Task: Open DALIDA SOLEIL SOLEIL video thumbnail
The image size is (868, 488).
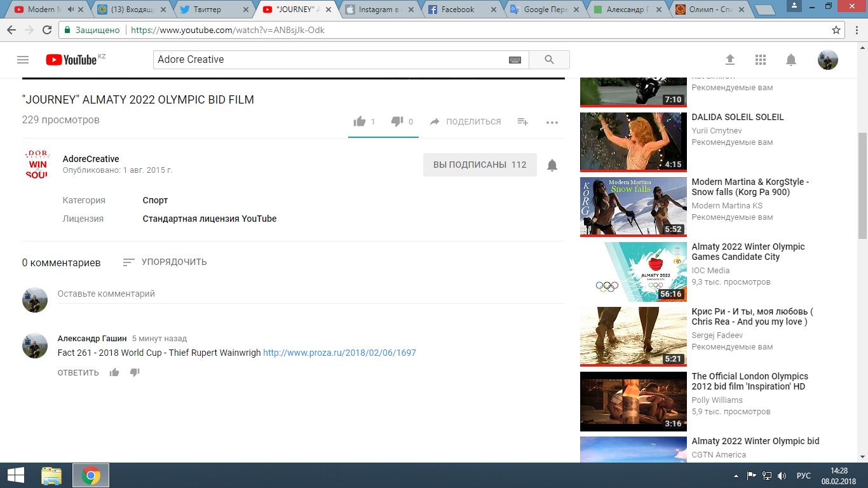Action: 634,142
